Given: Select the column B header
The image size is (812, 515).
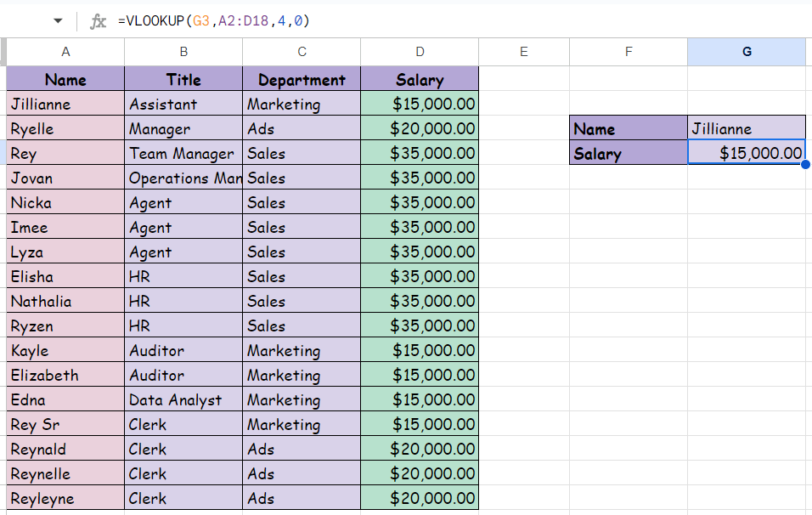Looking at the screenshot, I should tap(183, 52).
